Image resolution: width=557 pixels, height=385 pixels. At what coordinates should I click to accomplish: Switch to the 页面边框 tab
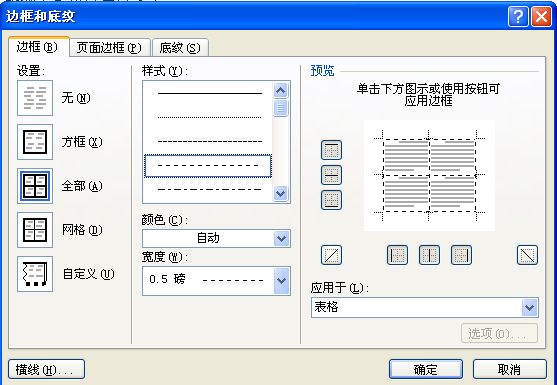pyautogui.click(x=109, y=48)
